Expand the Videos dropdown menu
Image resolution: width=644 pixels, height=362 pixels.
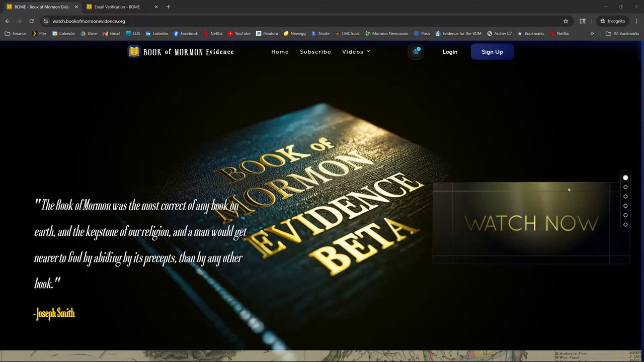(356, 52)
